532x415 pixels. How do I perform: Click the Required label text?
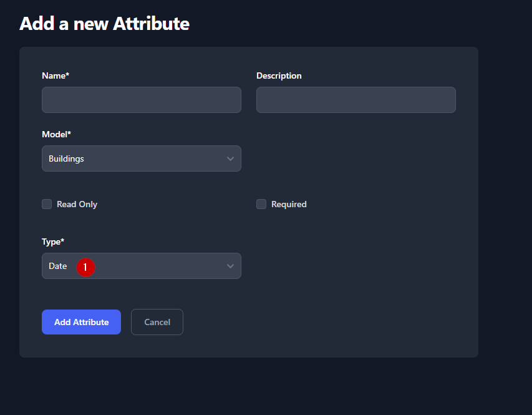289,204
